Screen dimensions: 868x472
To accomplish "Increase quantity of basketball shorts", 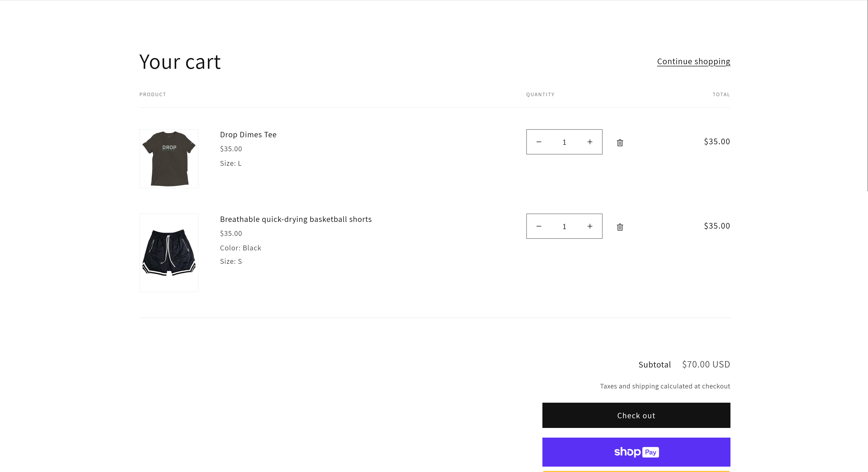I will point(590,226).
